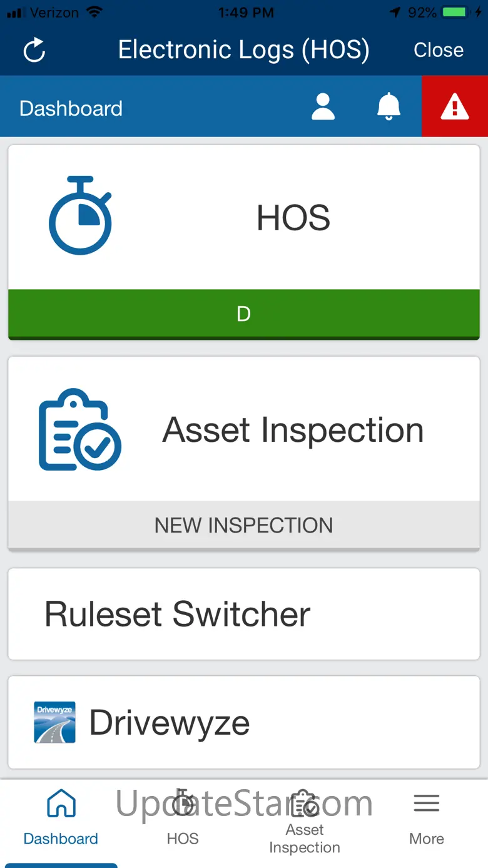Tap the Asset Inspection clipboard icon

click(x=80, y=429)
